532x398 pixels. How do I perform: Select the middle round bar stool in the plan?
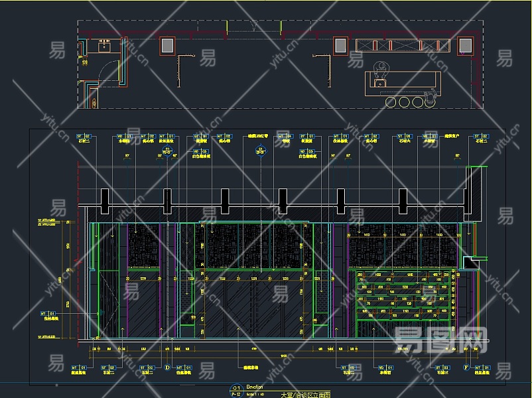[x=404, y=101]
